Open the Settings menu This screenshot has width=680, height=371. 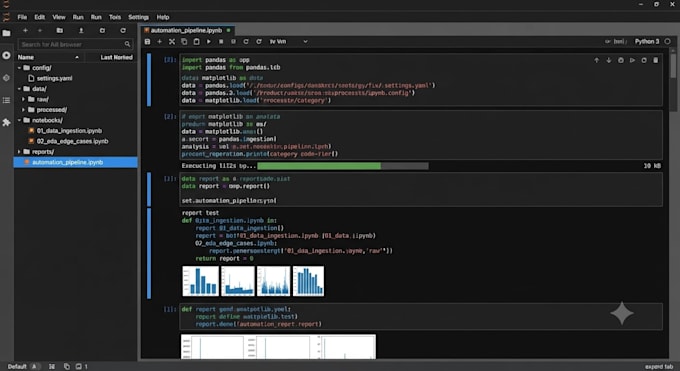138,17
